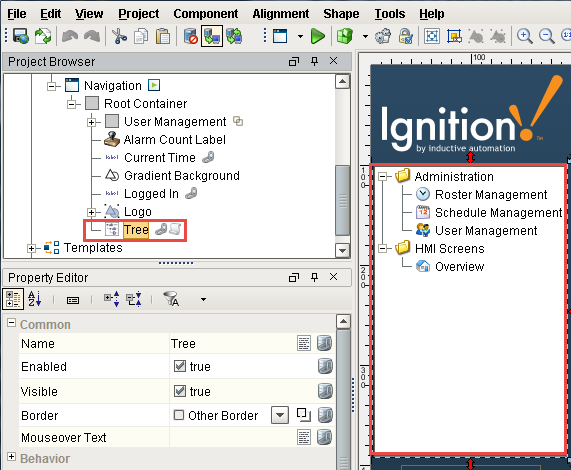Select Current Time component in tree

(x=160, y=158)
